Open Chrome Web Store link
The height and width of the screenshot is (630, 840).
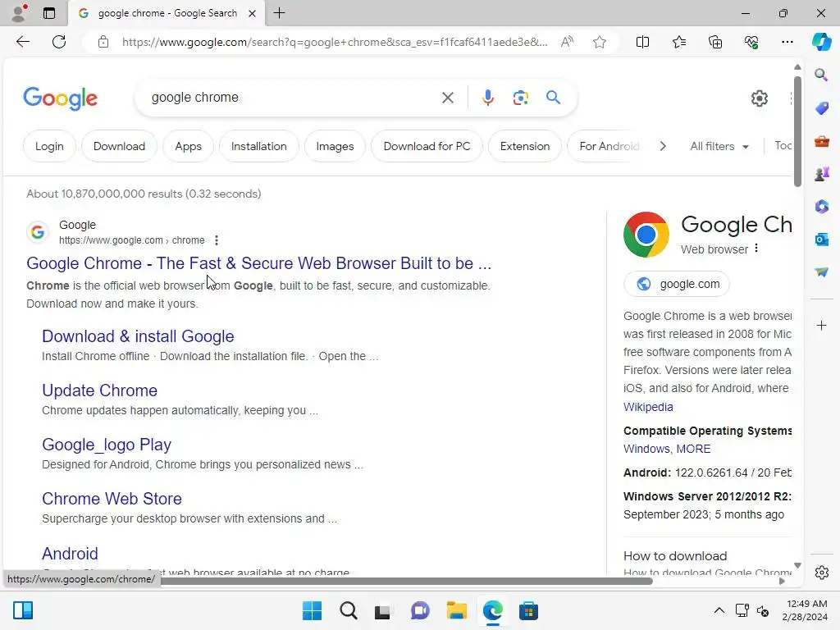tap(112, 499)
